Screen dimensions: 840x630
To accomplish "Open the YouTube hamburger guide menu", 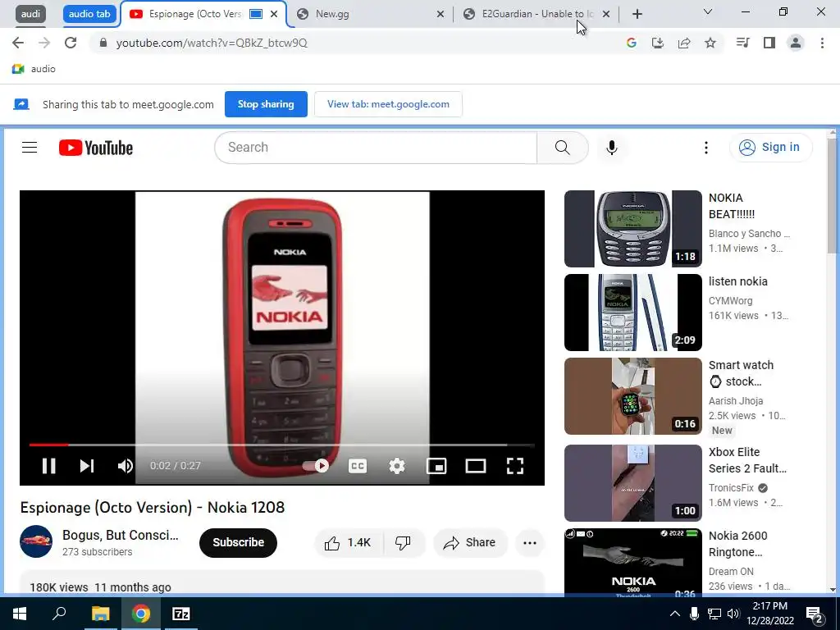I will 30,148.
